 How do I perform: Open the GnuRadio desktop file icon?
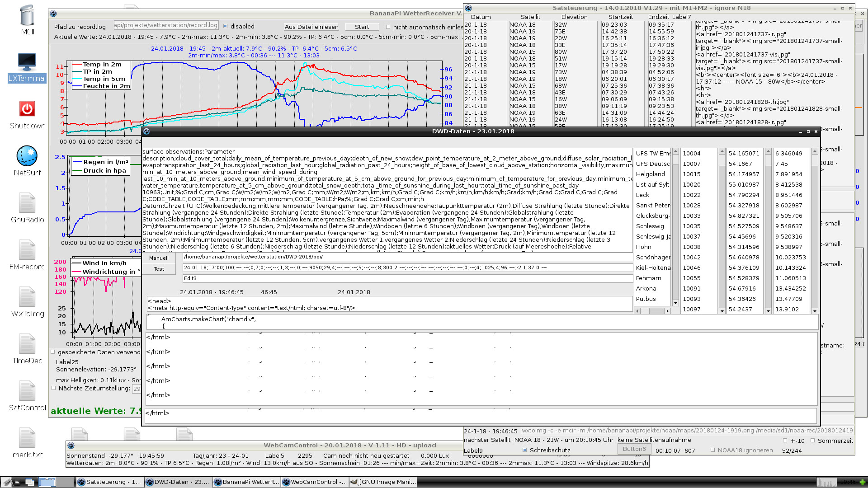click(x=27, y=203)
